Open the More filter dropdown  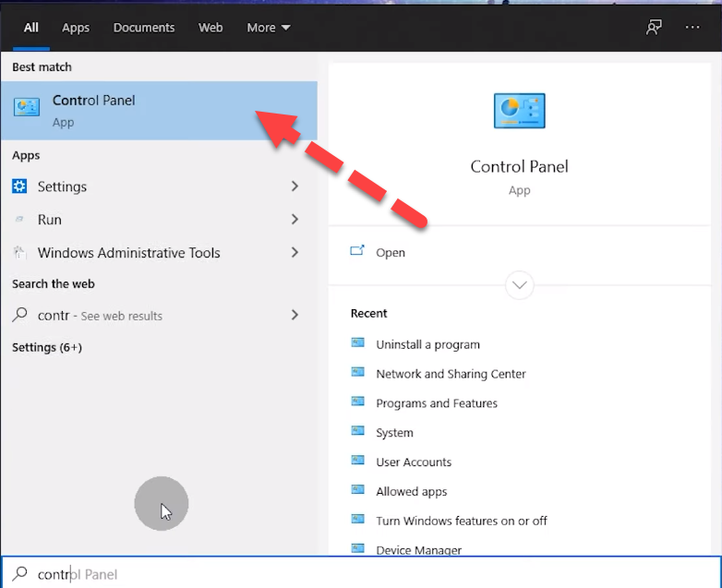tap(269, 28)
